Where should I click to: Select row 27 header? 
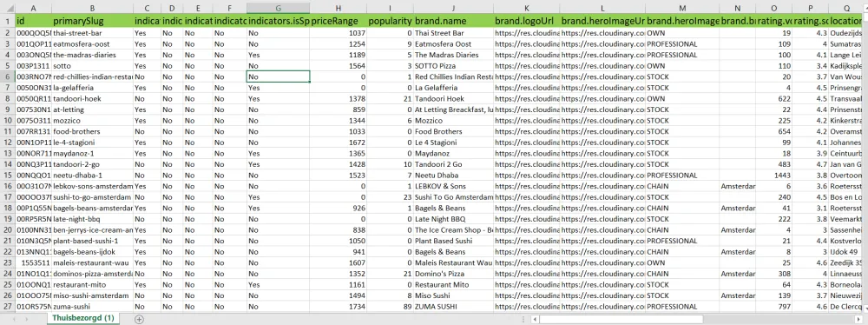pyautogui.click(x=8, y=306)
